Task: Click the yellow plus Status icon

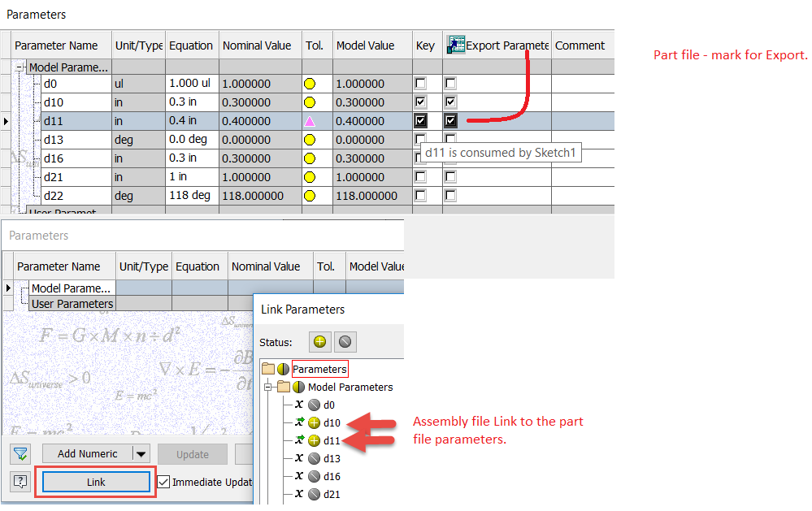Action: coord(319,341)
